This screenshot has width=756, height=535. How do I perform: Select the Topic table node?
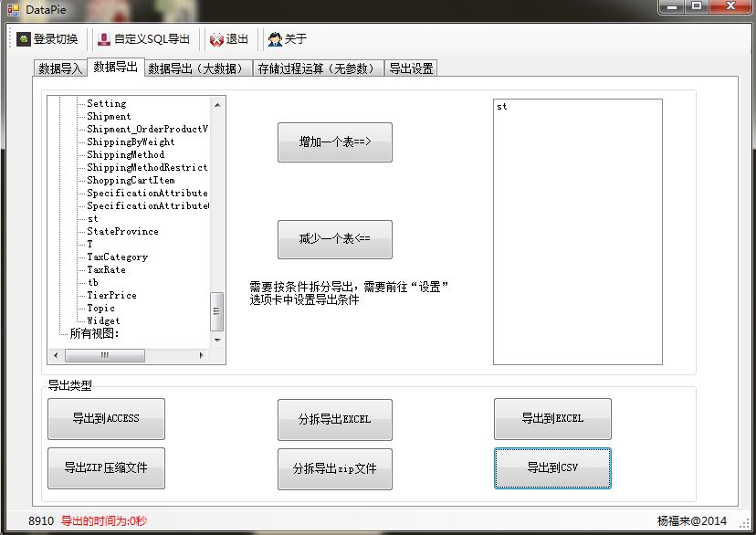[100, 308]
